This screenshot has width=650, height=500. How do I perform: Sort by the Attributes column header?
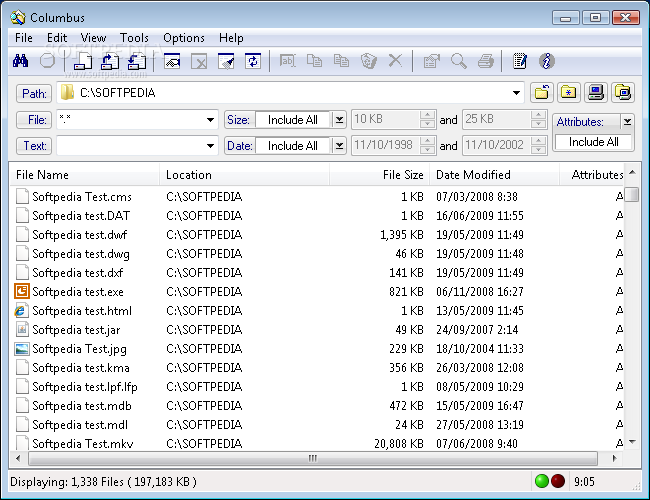coord(592,175)
